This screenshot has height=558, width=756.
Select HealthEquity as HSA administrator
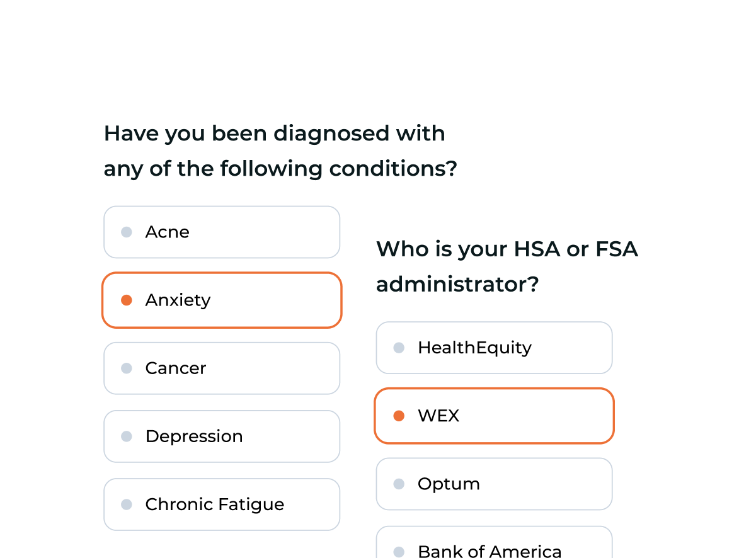click(x=494, y=348)
